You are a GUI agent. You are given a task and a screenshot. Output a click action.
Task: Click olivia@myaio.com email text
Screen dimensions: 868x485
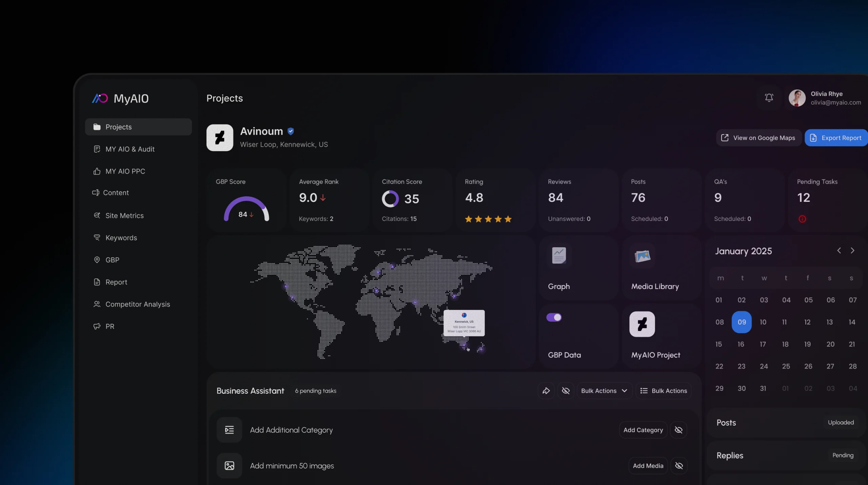tap(836, 102)
